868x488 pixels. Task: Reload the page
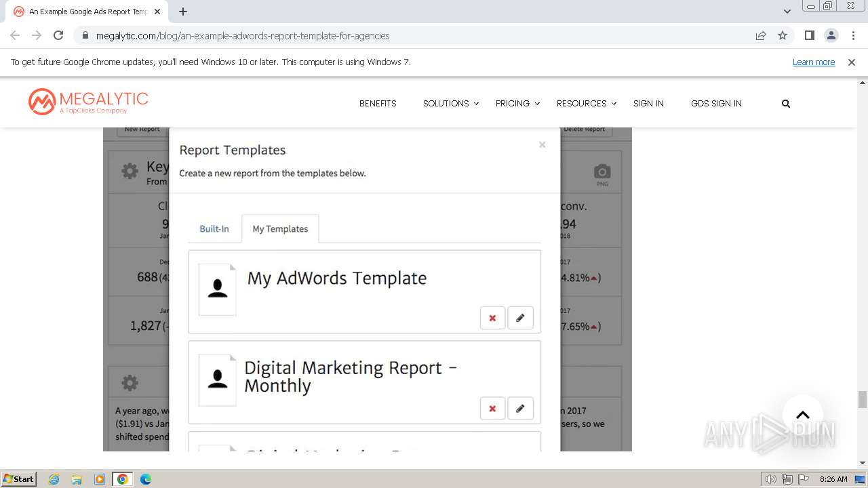click(58, 35)
